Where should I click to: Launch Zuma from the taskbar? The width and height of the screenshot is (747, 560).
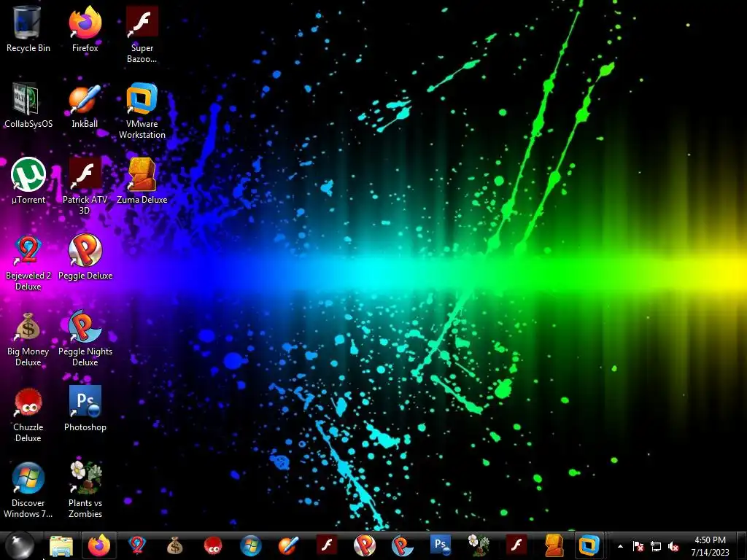point(554,545)
